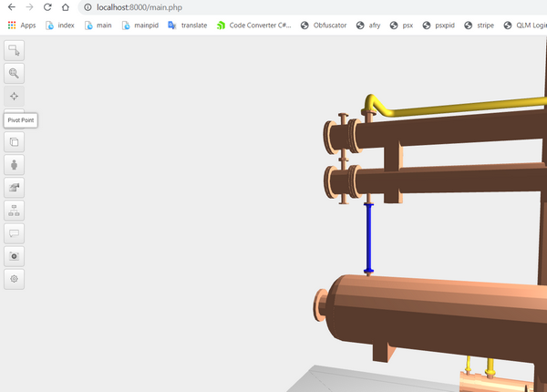Open the model tree hierarchy

[x=15, y=211]
